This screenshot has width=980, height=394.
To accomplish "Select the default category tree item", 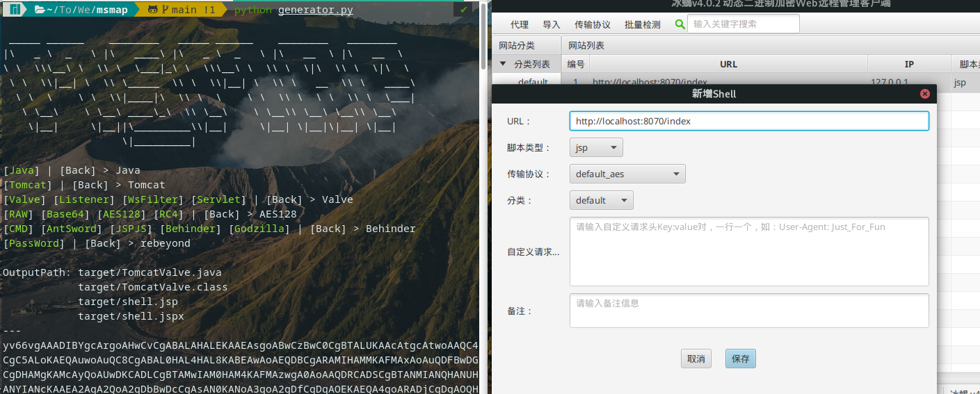I will 533,82.
